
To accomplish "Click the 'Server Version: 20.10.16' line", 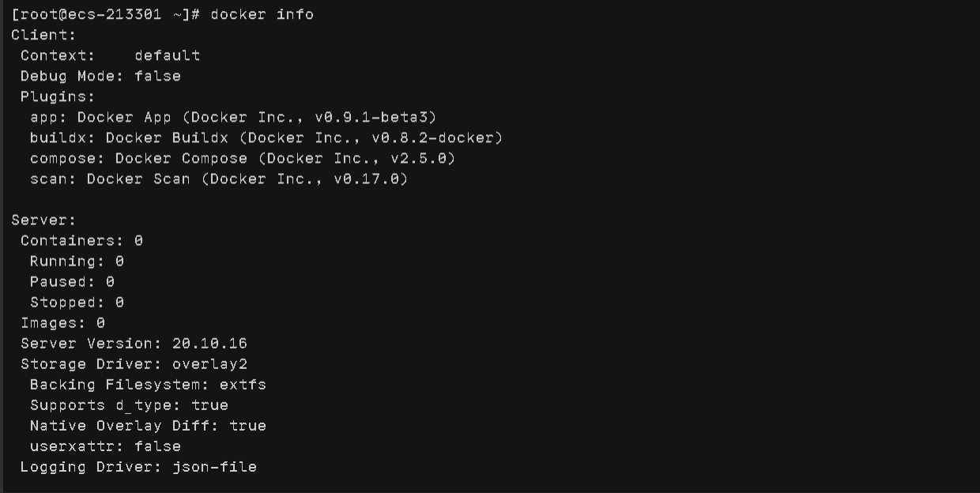I will point(134,343).
